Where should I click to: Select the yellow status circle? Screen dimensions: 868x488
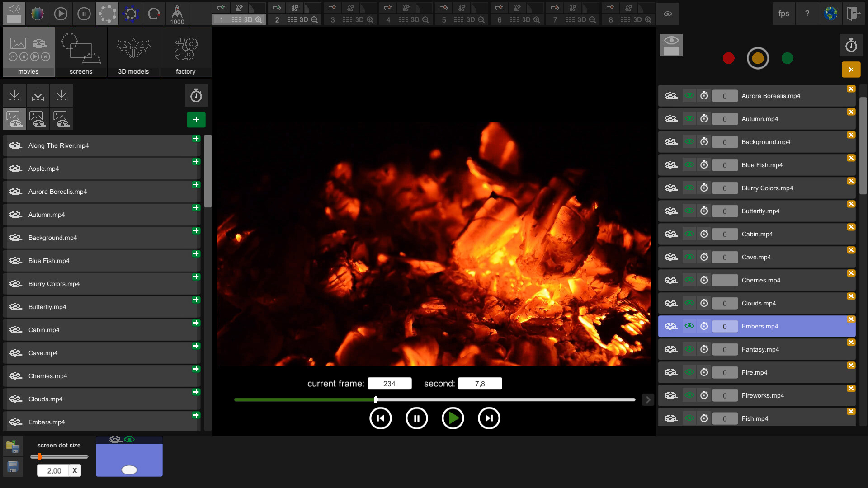[x=758, y=58]
